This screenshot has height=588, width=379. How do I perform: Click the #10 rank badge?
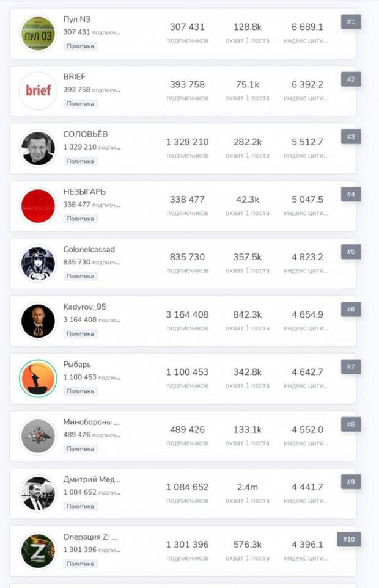(x=349, y=539)
